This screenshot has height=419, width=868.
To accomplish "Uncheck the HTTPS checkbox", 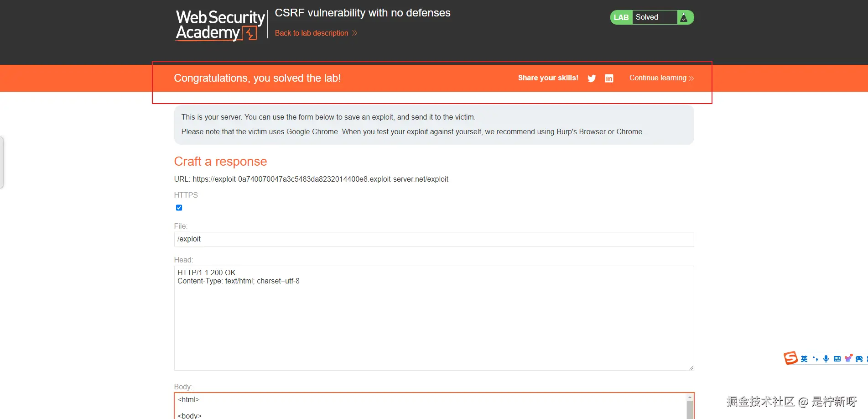I will (x=179, y=208).
